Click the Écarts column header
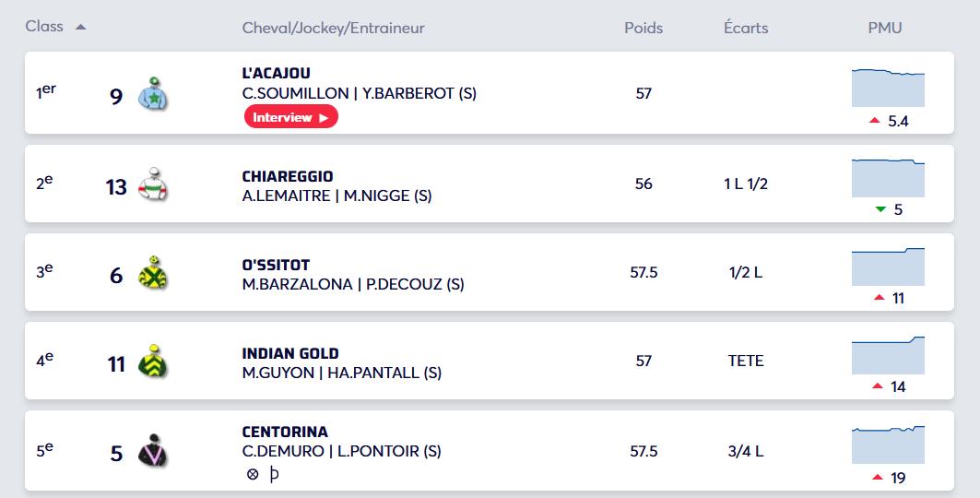Viewport: 980px width, 498px height. coord(746,28)
